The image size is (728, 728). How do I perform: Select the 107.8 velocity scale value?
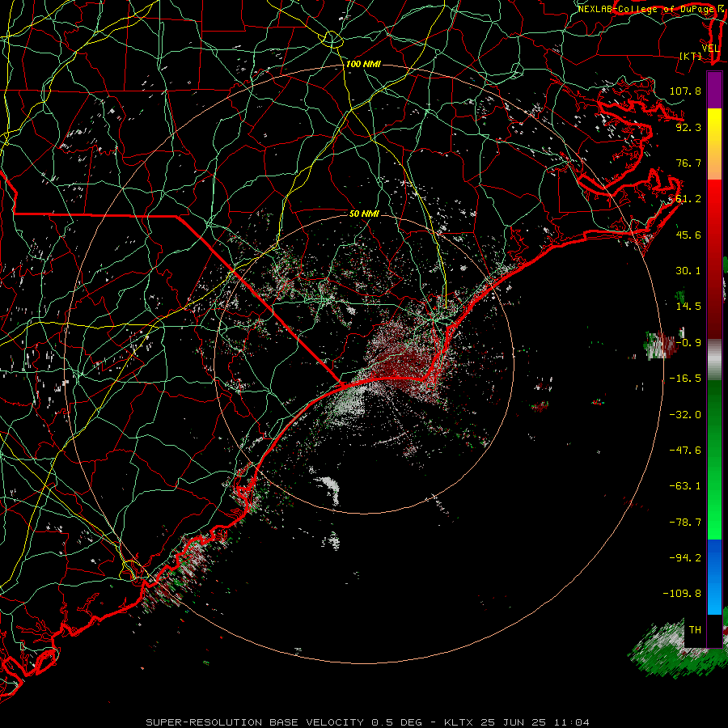click(685, 91)
